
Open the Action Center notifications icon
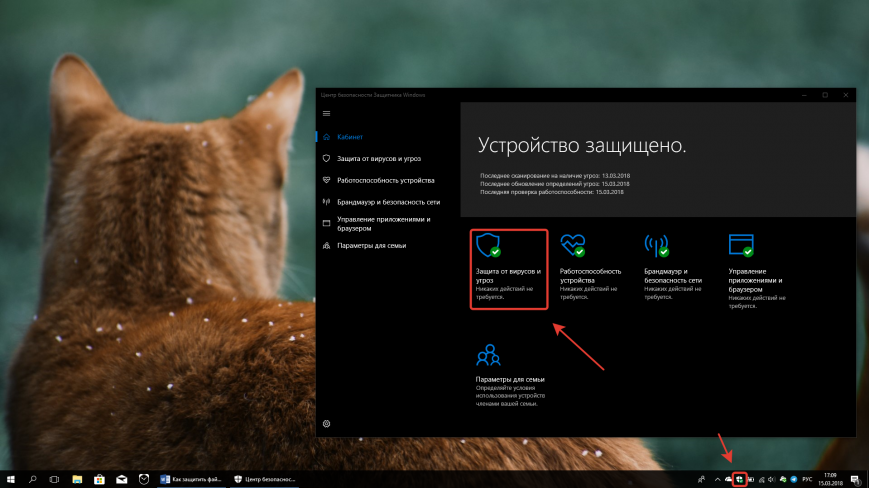[857, 480]
